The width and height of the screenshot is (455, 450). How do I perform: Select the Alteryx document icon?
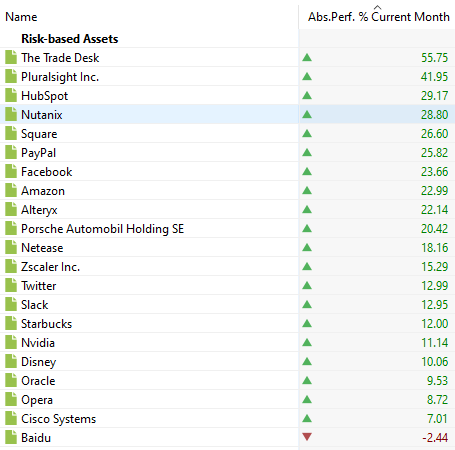(11, 209)
